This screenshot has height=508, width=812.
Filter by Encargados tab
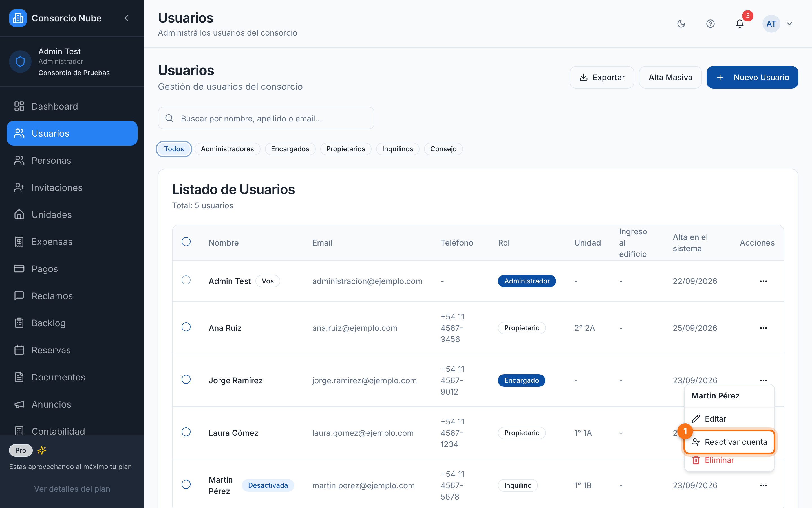click(x=290, y=149)
